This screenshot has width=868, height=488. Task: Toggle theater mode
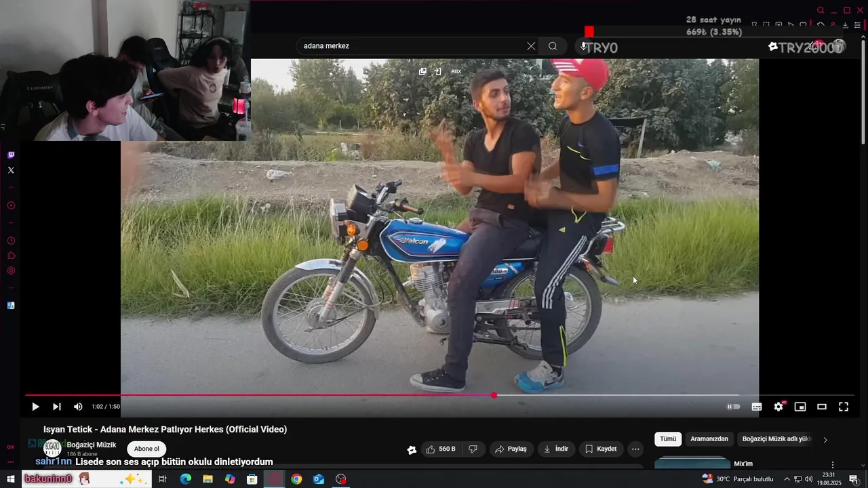pos(822,407)
